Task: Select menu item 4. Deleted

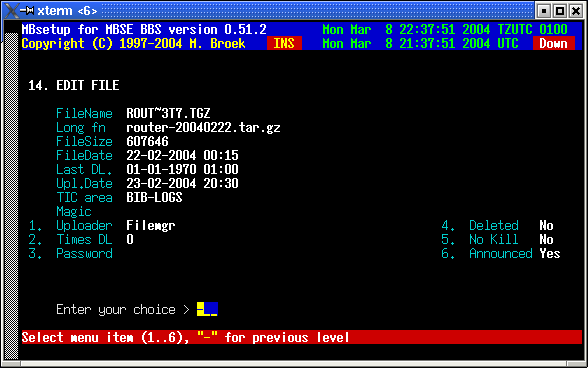Action: tap(480, 225)
